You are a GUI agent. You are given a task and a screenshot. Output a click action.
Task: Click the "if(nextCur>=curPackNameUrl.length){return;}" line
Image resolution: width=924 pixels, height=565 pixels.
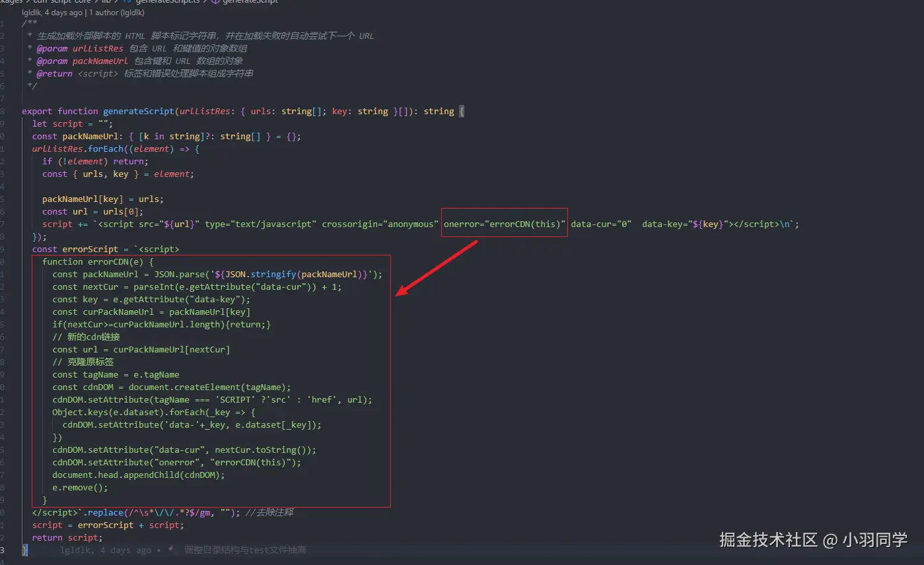[162, 324]
